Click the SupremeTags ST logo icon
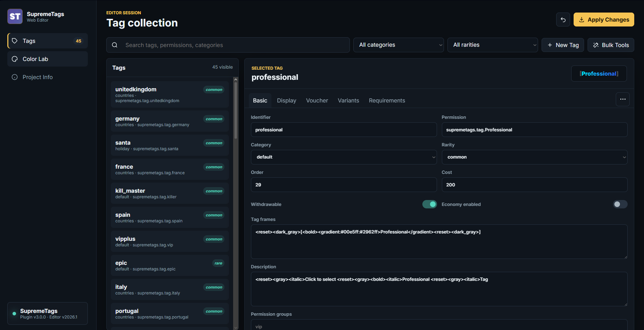This screenshot has height=330, width=644. (15, 16)
